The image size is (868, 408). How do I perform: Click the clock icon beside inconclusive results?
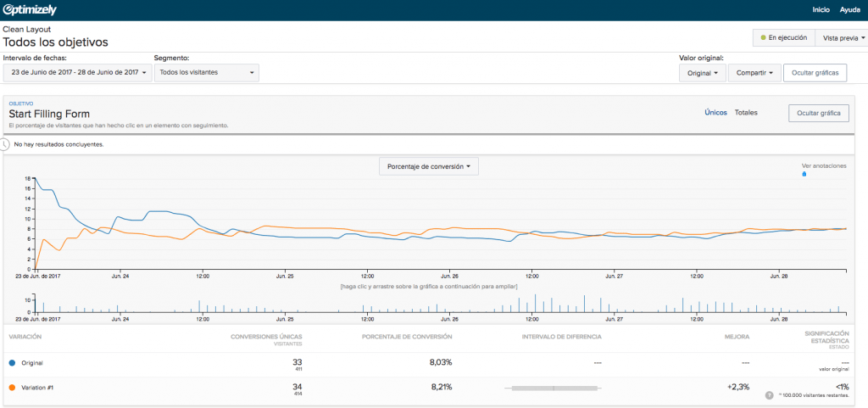(4, 144)
